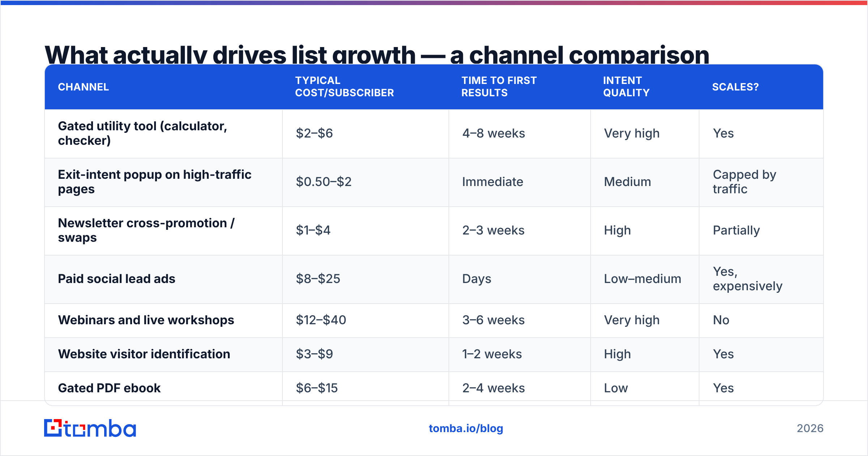Select the Gated utility tool row label
Screen dimensions: 868x456
point(142,133)
